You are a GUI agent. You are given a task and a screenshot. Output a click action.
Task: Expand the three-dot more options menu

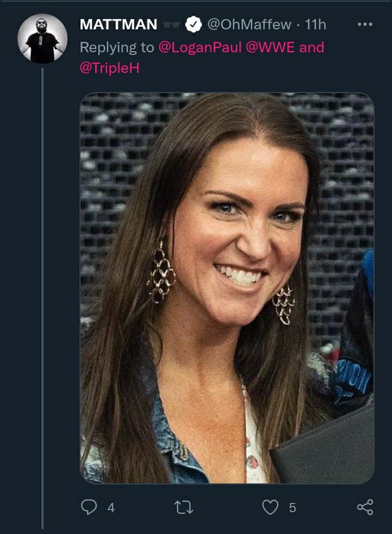click(365, 25)
